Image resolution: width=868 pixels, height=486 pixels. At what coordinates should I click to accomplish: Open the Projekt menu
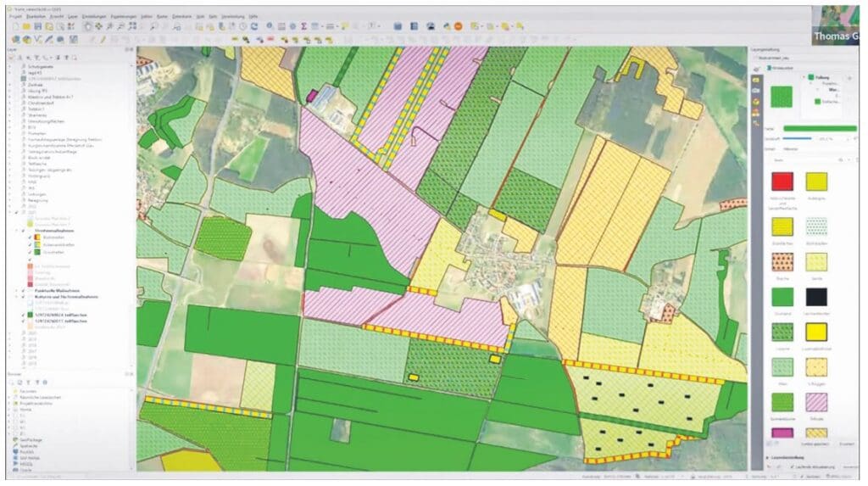(x=15, y=17)
